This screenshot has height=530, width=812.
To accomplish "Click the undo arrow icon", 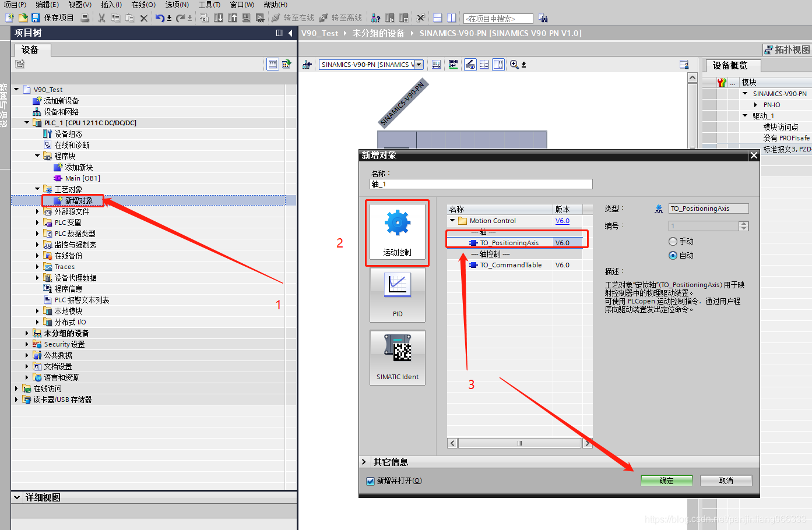I will coord(160,17).
